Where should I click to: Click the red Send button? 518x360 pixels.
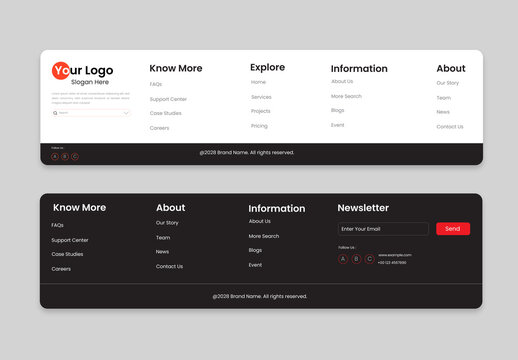point(453,229)
